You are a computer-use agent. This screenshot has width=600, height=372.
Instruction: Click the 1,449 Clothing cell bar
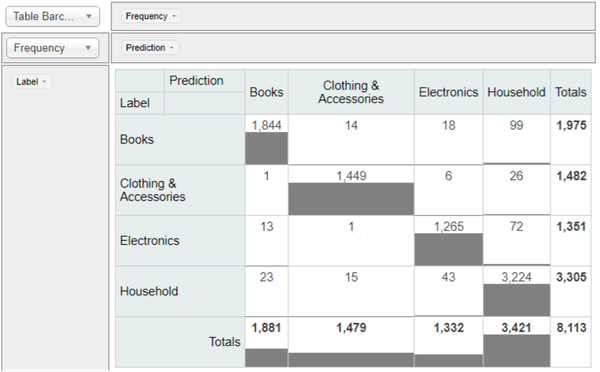click(351, 199)
